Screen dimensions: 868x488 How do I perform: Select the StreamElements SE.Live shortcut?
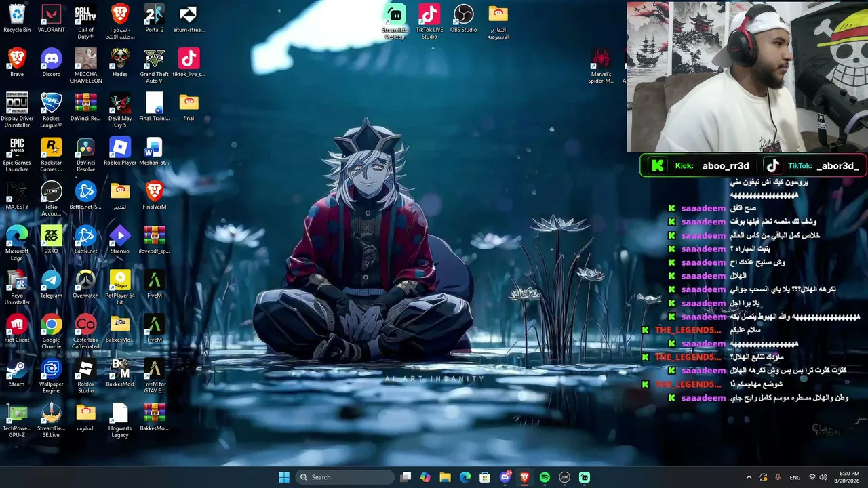[x=52, y=420]
